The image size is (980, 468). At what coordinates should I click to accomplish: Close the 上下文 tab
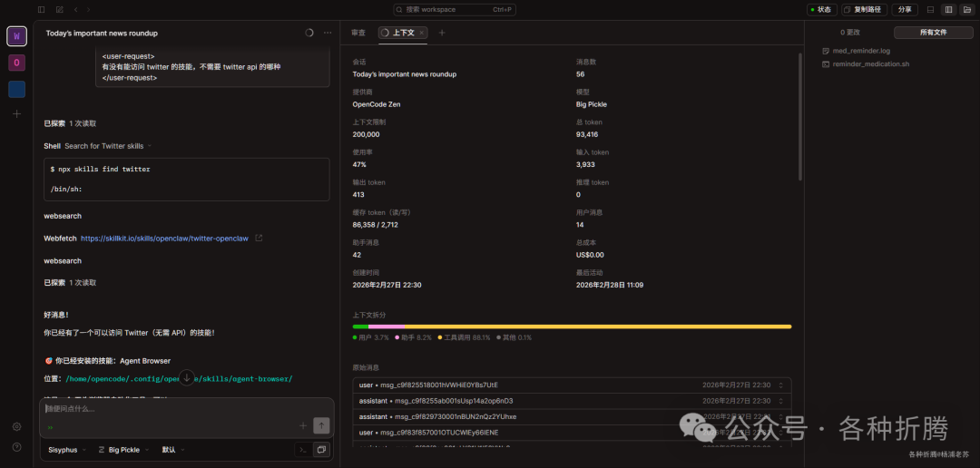click(x=422, y=33)
